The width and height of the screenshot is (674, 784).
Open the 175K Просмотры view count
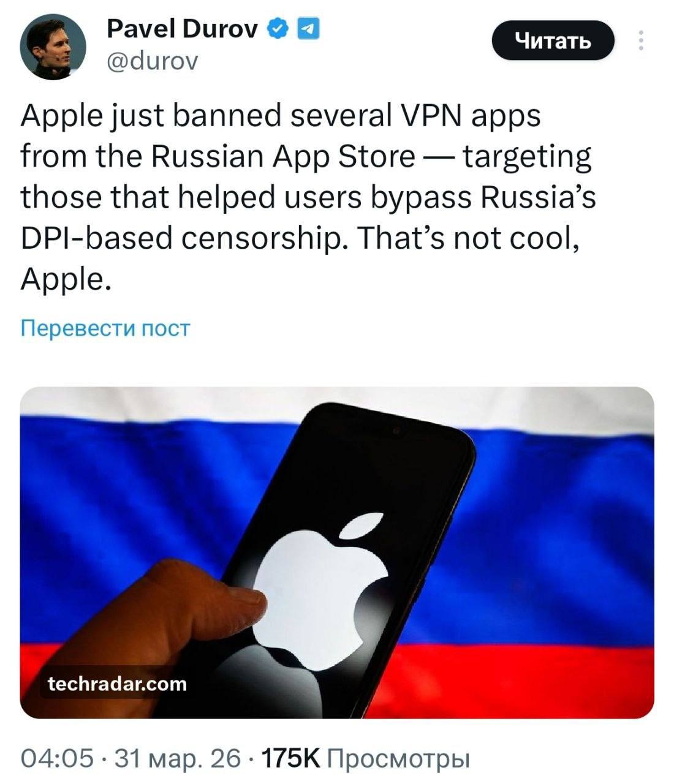tap(365, 759)
